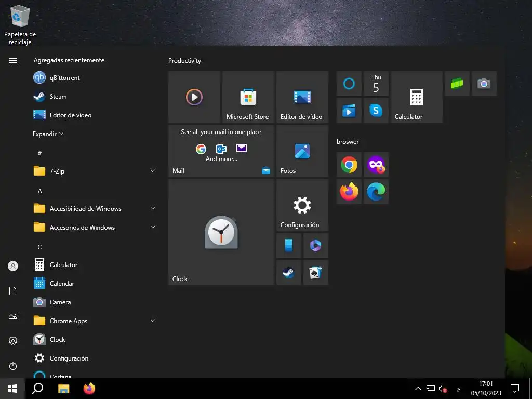Screen dimensions: 532x399
Task: Launch the Google Chrome tile
Action: [x=349, y=165]
